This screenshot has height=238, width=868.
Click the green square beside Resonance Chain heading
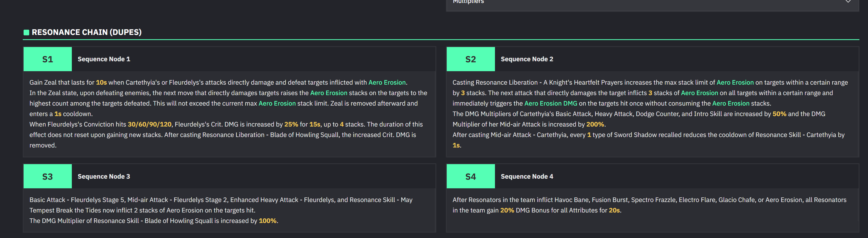[x=26, y=33]
